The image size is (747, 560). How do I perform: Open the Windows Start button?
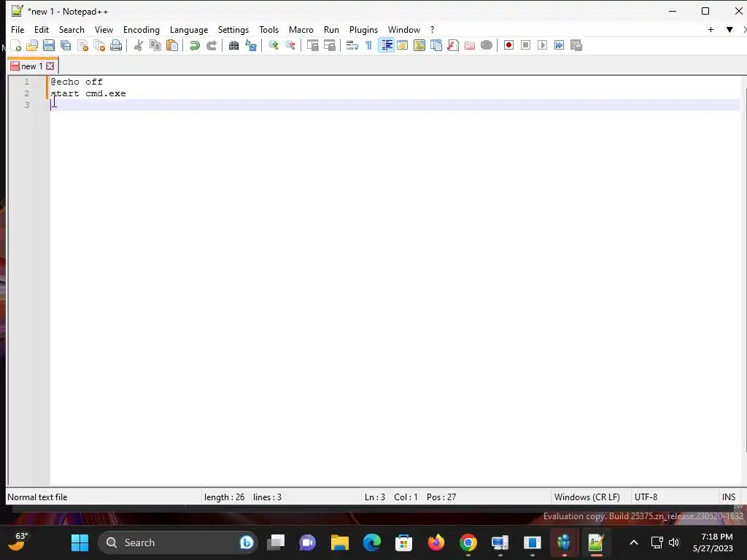coord(80,542)
